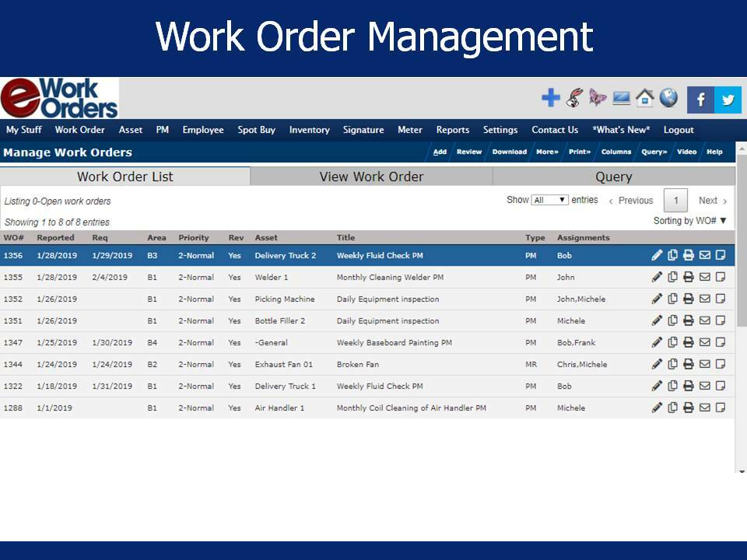
Task: Click the globe icon in the top bar
Action: [670, 99]
